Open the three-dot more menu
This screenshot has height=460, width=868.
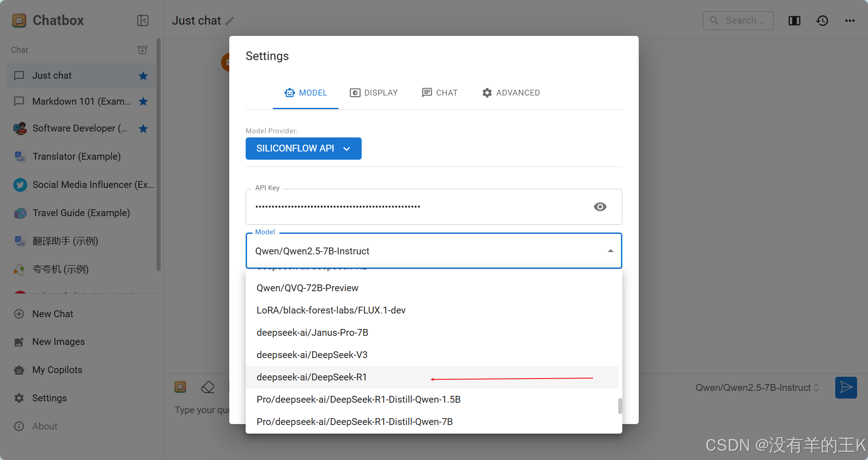click(x=850, y=20)
